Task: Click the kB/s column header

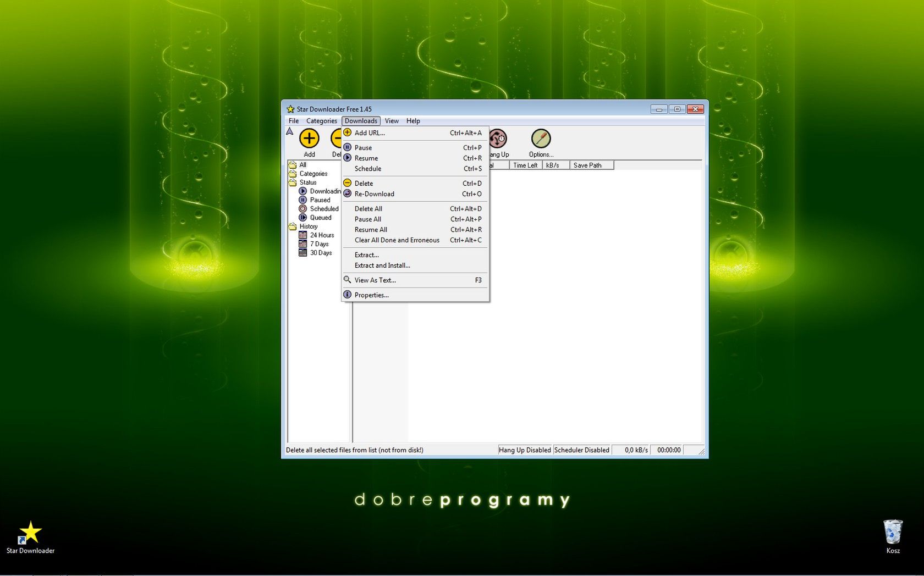Action: (x=556, y=165)
